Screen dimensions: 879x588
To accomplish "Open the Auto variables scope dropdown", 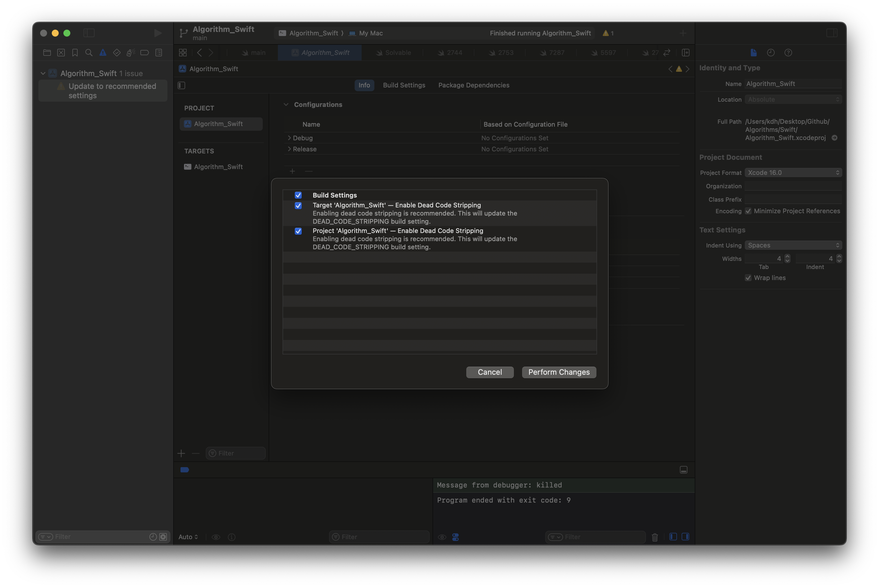I will 188,537.
